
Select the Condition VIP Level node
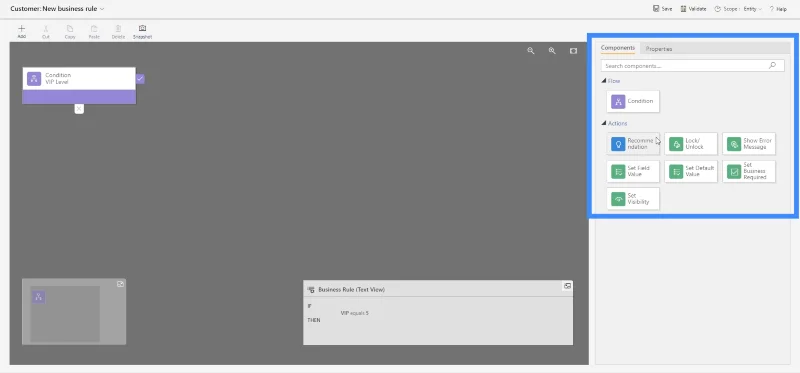click(79, 85)
